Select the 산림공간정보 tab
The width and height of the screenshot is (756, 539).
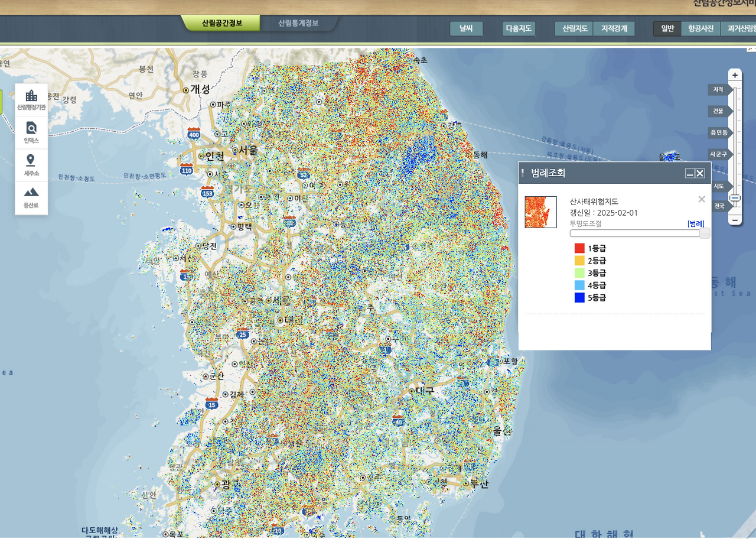(x=222, y=23)
